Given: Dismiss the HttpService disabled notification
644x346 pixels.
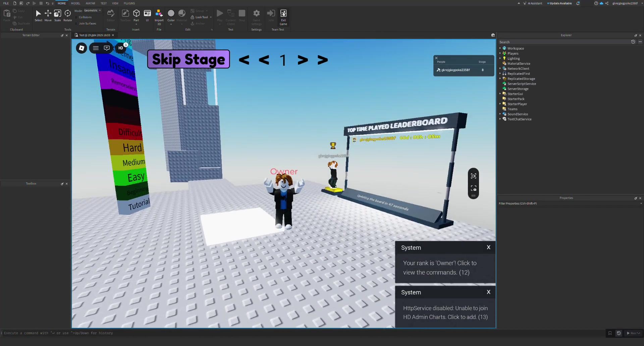Looking at the screenshot, I should [x=488, y=292].
